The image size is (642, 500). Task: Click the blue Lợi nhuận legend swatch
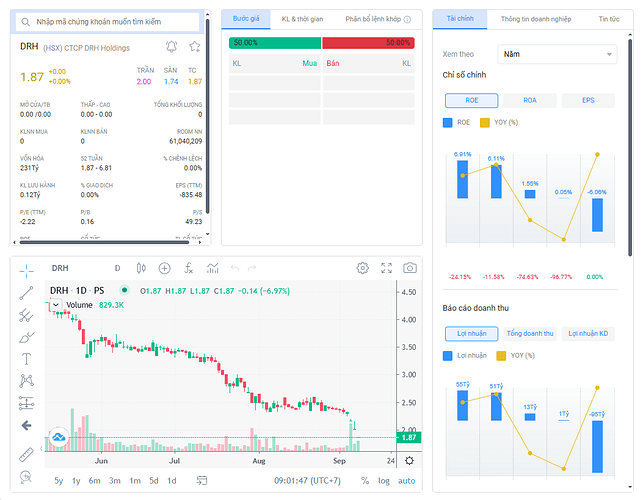tap(448, 356)
